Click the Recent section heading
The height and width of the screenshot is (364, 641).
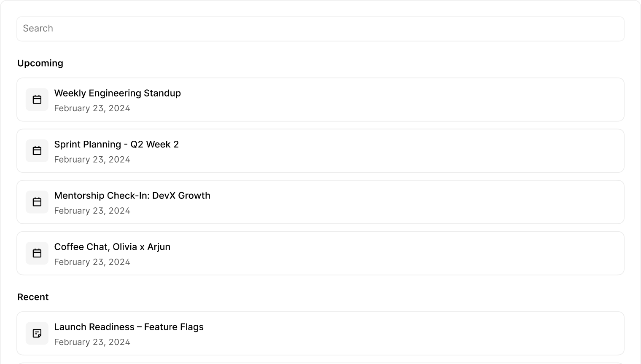(x=33, y=297)
